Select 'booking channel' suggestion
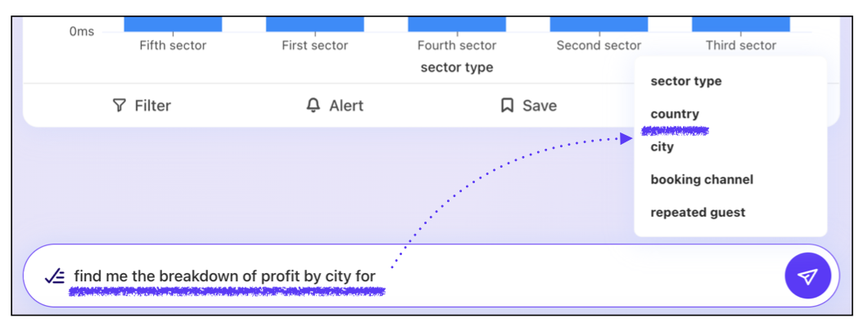Viewport: 868px width, 332px height. [x=701, y=179]
